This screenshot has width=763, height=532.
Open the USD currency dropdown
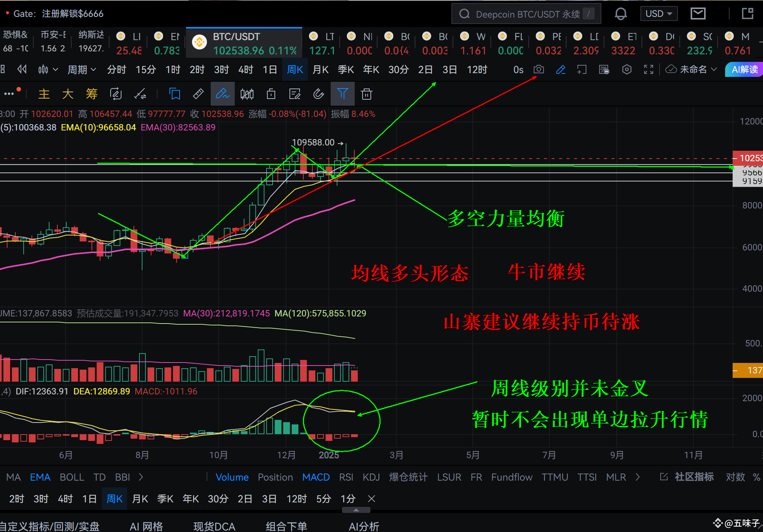click(x=659, y=13)
